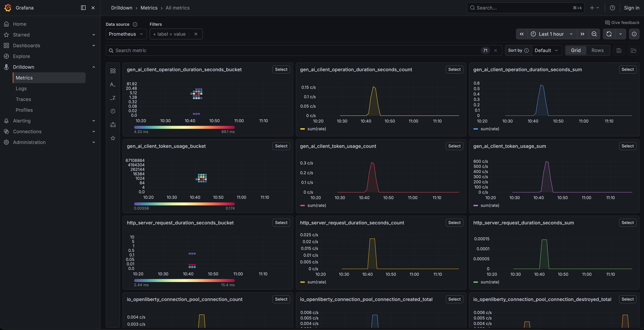
Task: Click the star bookmarks side icon
Action: [x=113, y=138]
